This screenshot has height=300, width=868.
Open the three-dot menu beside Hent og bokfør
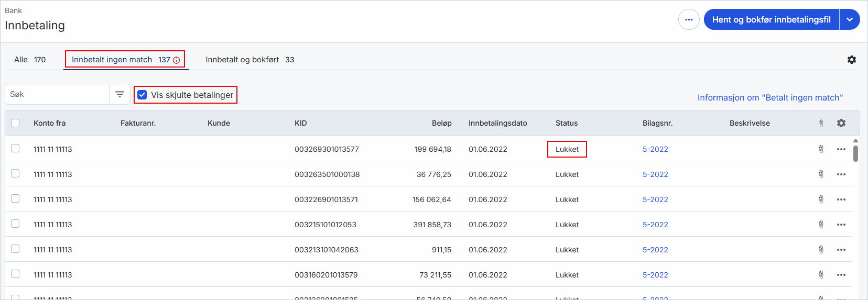pos(689,19)
